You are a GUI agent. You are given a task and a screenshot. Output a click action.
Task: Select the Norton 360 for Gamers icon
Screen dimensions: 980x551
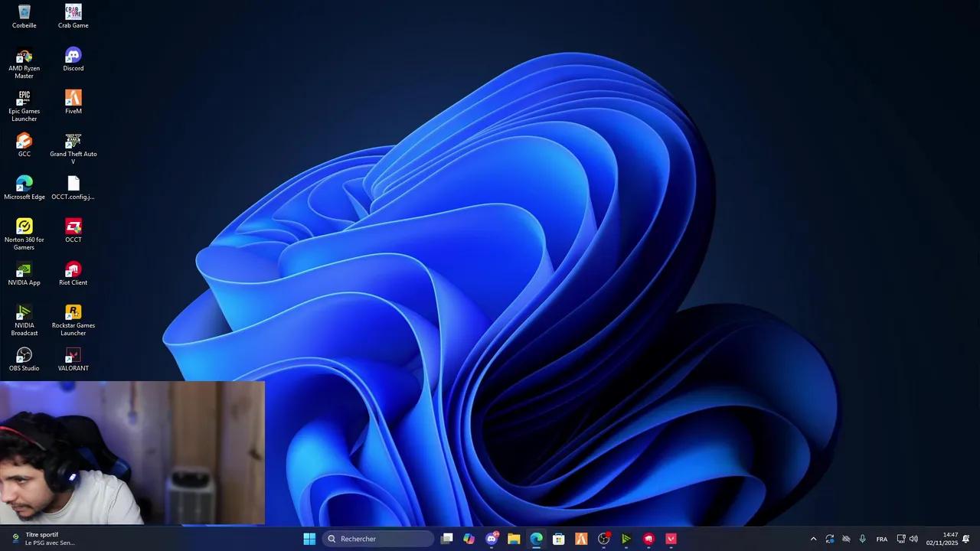coord(24,227)
